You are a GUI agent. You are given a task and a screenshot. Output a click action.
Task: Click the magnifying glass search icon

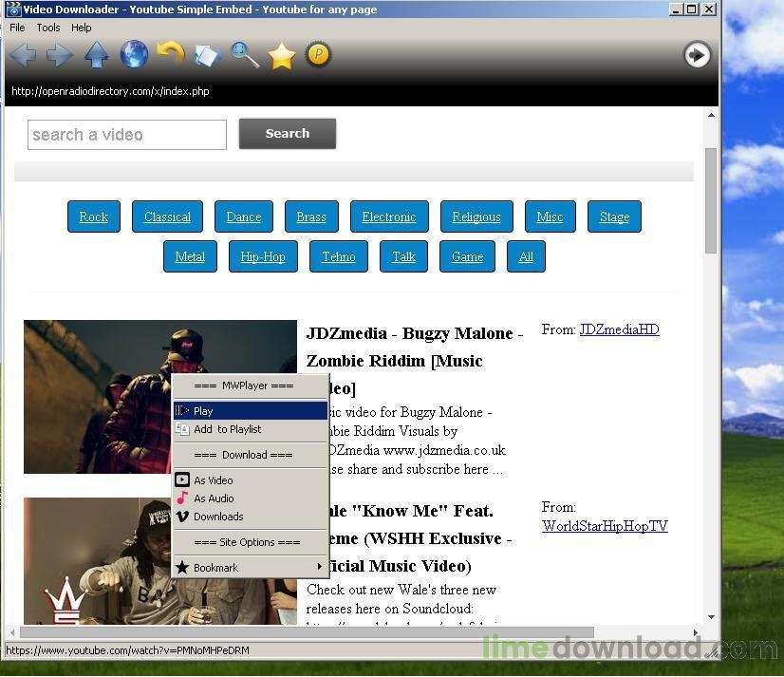click(245, 55)
